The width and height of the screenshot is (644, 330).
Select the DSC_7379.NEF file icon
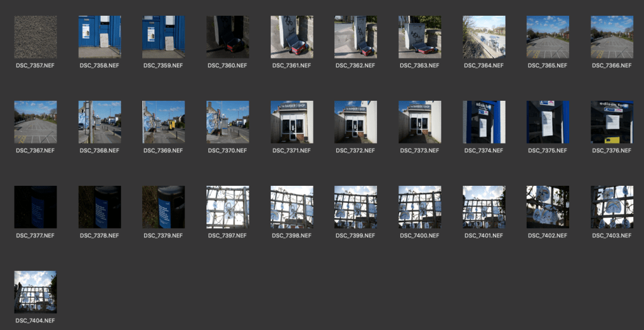tap(163, 207)
